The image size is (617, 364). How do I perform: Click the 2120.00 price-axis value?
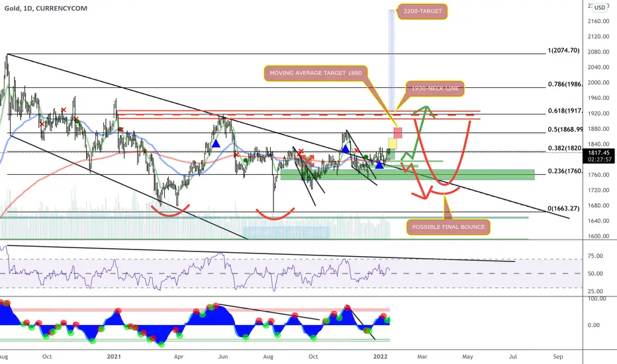click(x=598, y=36)
